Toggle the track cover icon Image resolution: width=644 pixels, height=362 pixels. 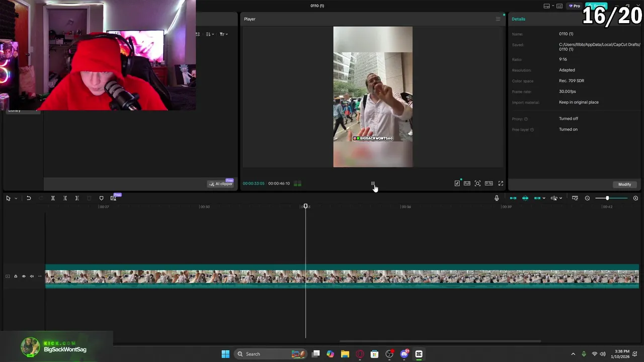[8, 276]
